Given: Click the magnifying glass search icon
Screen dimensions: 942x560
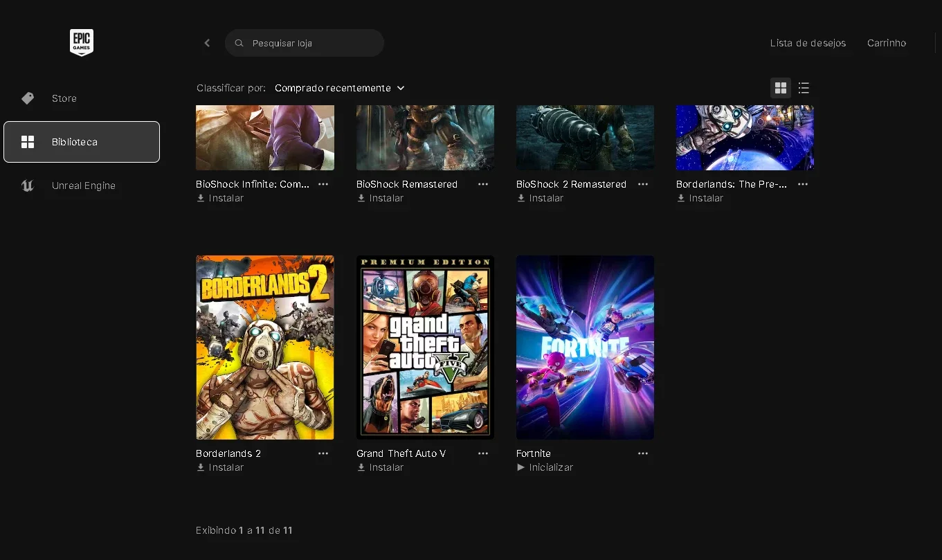Looking at the screenshot, I should tap(239, 43).
